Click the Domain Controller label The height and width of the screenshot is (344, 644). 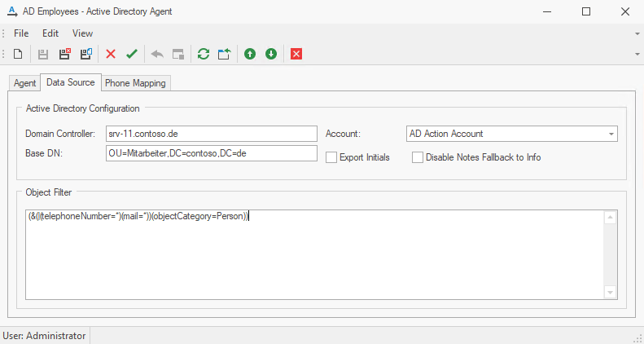[x=60, y=134]
